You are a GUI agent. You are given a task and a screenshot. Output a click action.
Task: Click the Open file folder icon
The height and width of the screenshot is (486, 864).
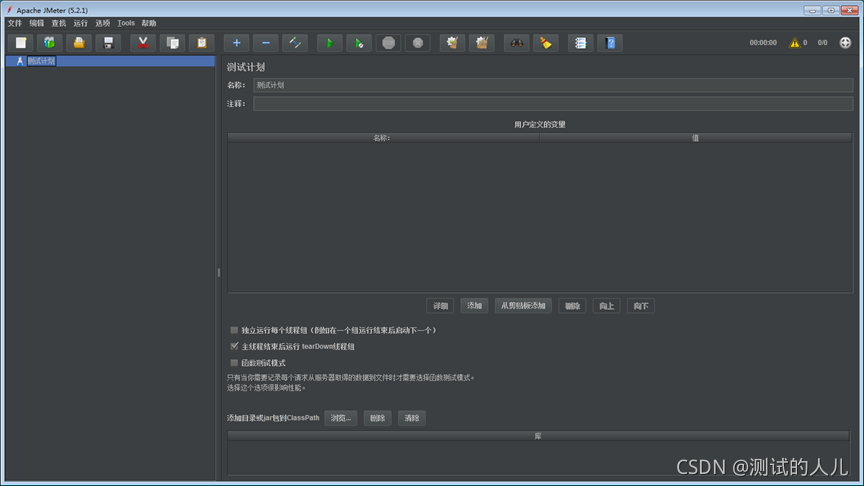[x=79, y=43]
